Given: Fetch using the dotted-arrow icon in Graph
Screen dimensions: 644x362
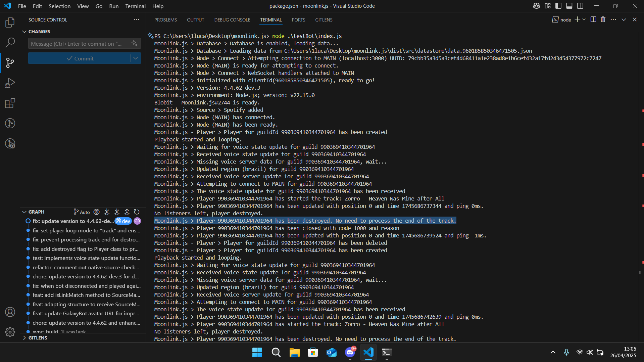Looking at the screenshot, I should (x=107, y=212).
